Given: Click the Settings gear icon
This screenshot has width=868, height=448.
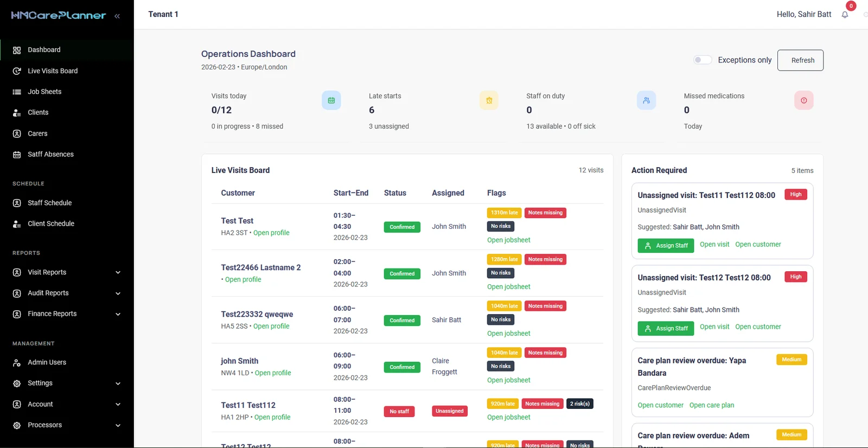Looking at the screenshot, I should [x=17, y=383].
